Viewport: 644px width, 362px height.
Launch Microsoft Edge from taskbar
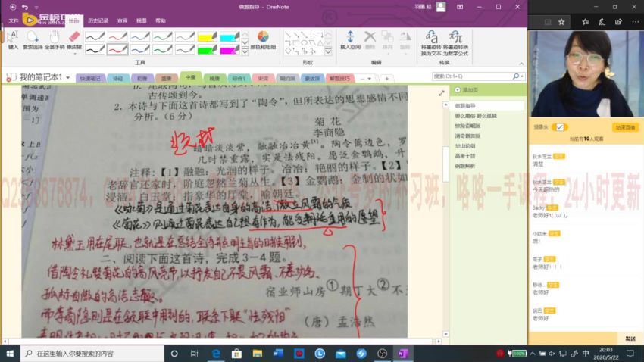(216, 354)
